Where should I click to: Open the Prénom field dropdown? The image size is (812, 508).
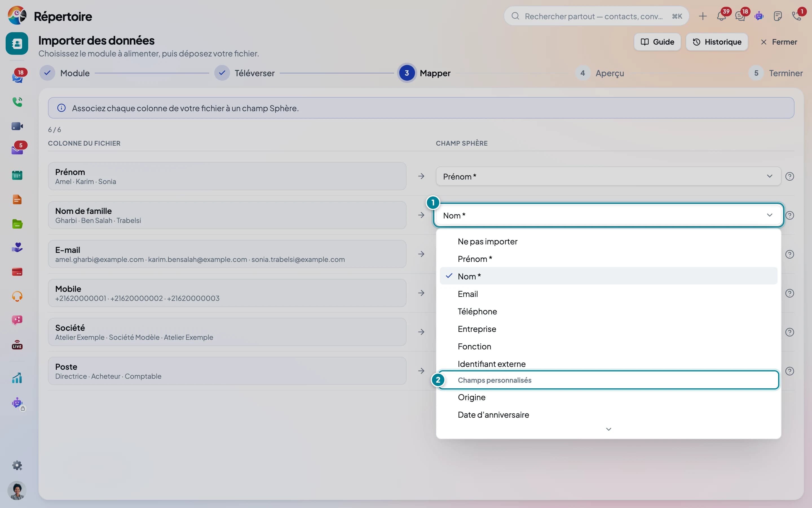(x=608, y=176)
